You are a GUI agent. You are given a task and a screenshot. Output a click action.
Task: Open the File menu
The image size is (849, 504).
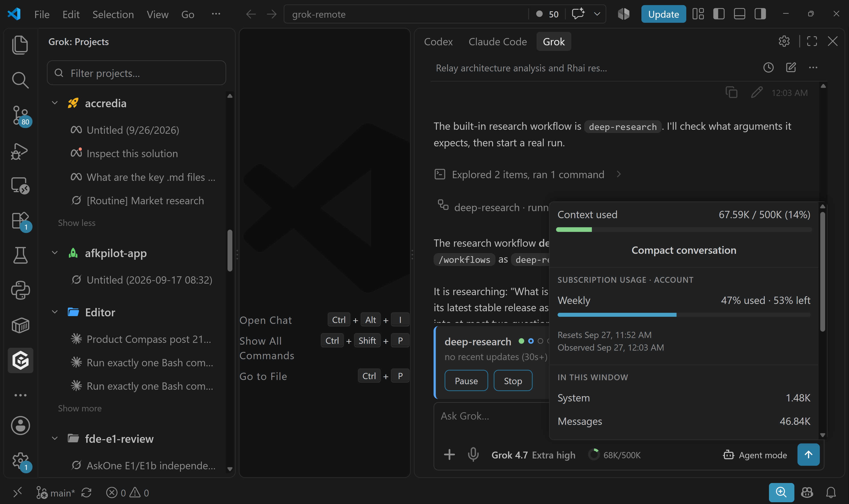[42, 14]
